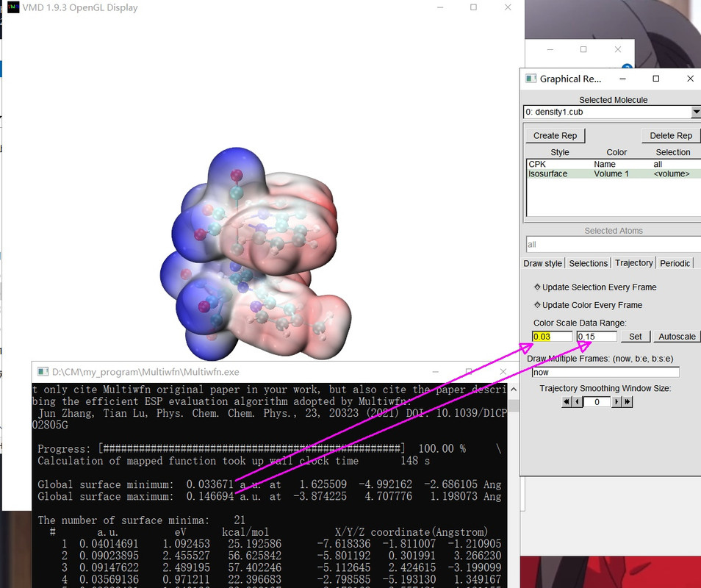Click the Selection column header
The height and width of the screenshot is (588, 701).
673,152
